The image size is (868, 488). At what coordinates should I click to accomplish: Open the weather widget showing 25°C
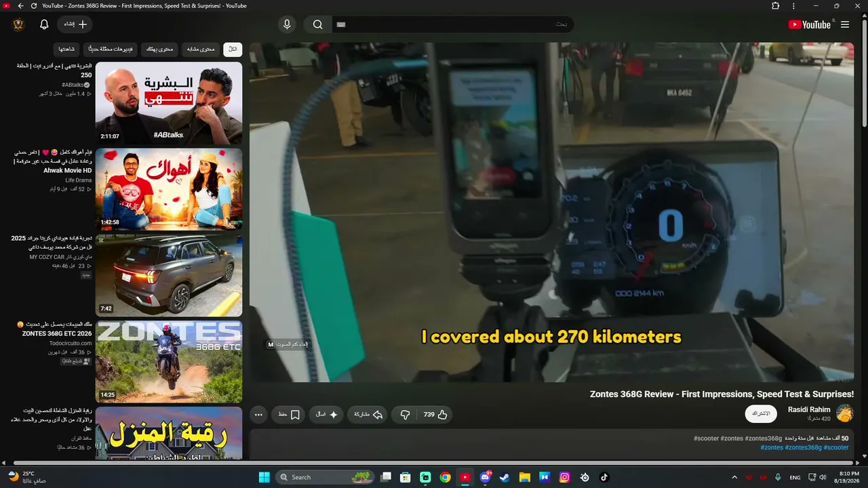(x=27, y=476)
